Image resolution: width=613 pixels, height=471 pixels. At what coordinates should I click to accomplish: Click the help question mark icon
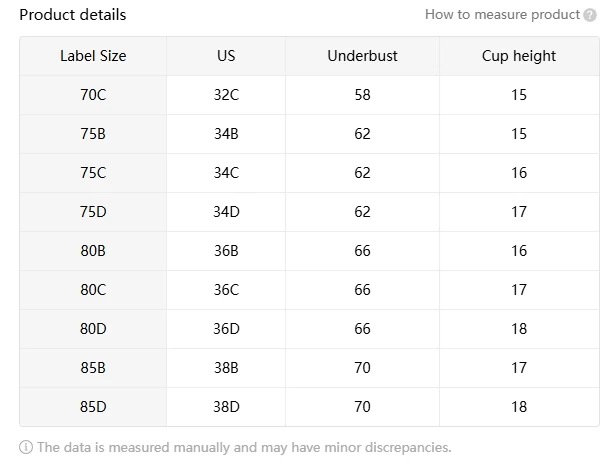[x=590, y=15]
